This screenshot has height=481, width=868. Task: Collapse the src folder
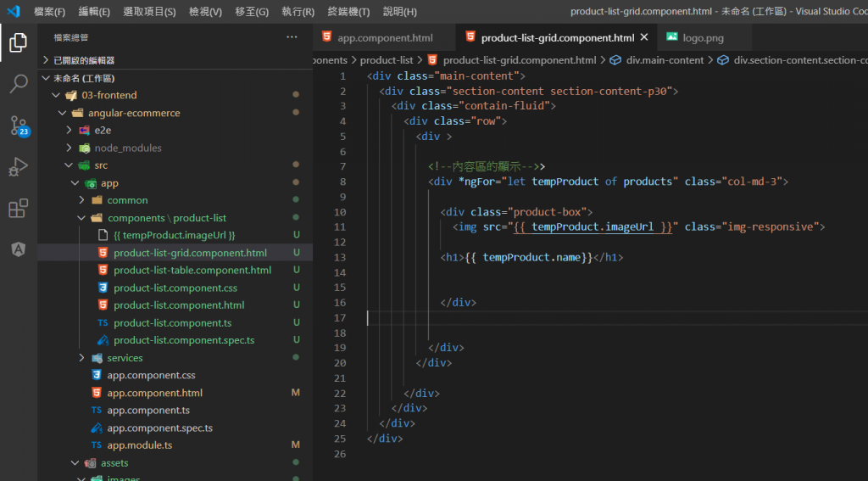click(x=101, y=165)
